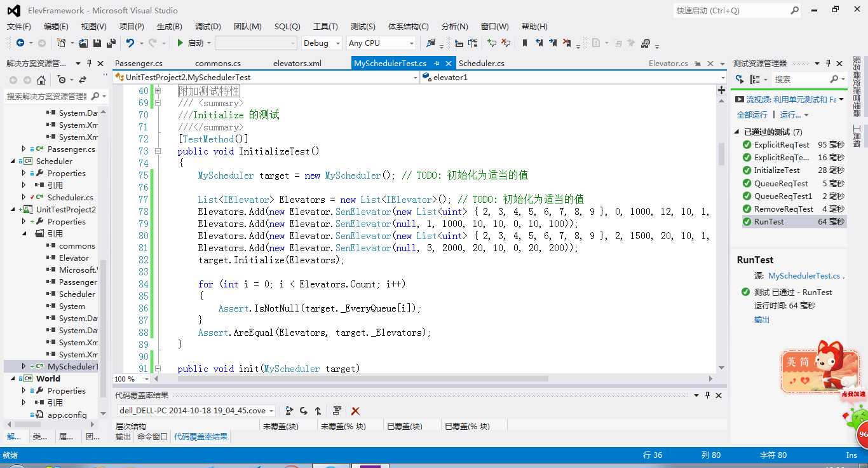Click the Navigate Backward toolbar icon
Image resolution: width=868 pixels, height=468 pixels.
pyautogui.click(x=20, y=43)
